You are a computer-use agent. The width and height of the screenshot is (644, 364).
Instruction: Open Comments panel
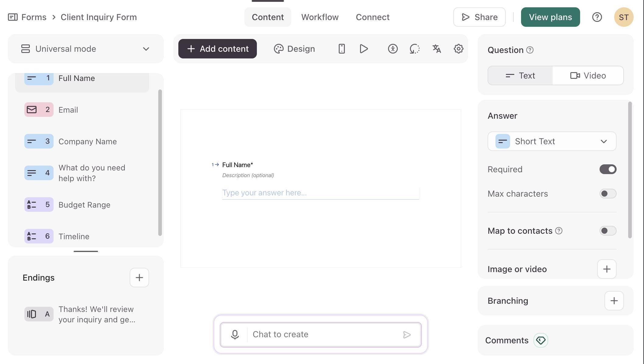(x=506, y=340)
